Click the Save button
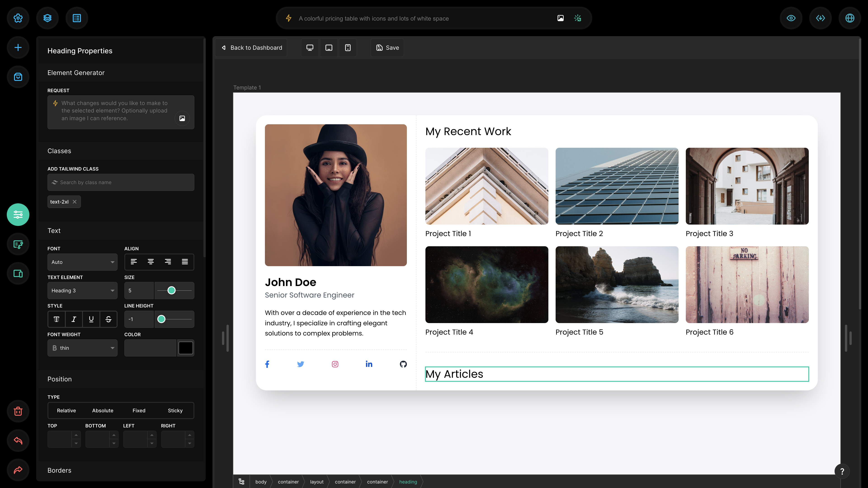Screen dimensions: 868x488 click(x=387, y=48)
